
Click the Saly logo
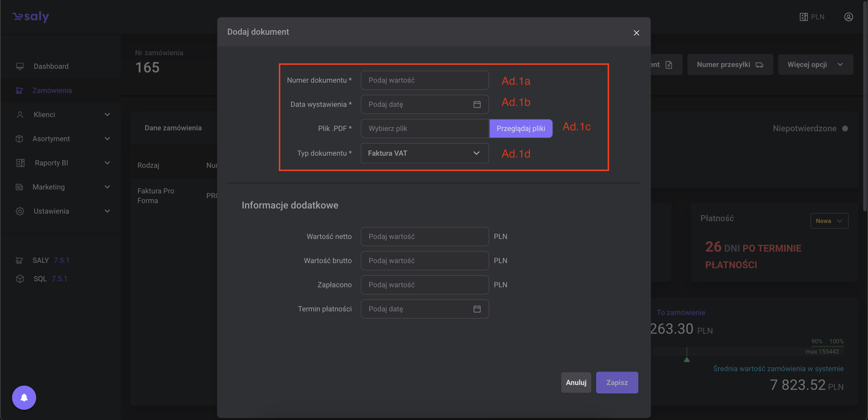[x=31, y=16]
